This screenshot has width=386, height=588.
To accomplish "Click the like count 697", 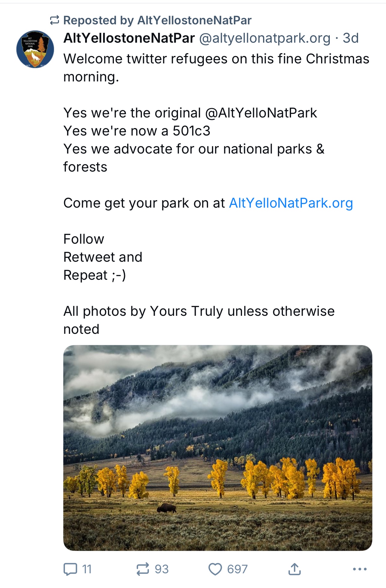I will click(x=237, y=569).
